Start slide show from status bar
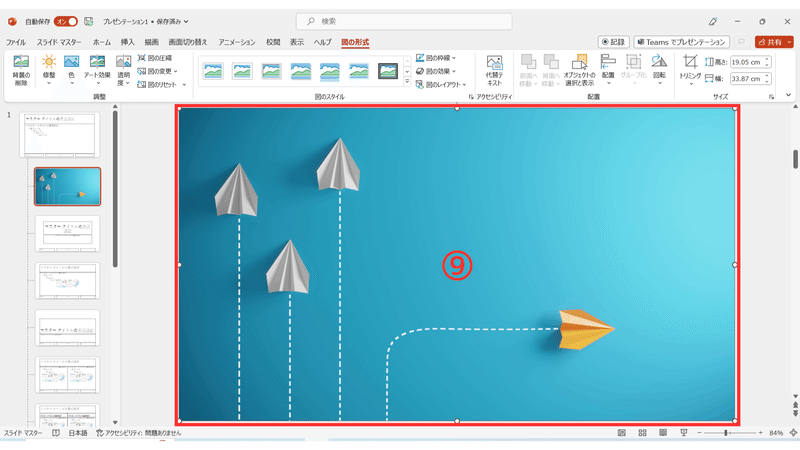Screen dimensions: 800x450 (x=684, y=433)
